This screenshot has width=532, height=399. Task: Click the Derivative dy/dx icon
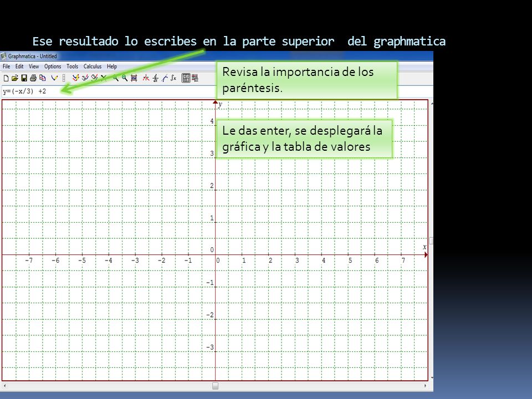point(155,78)
